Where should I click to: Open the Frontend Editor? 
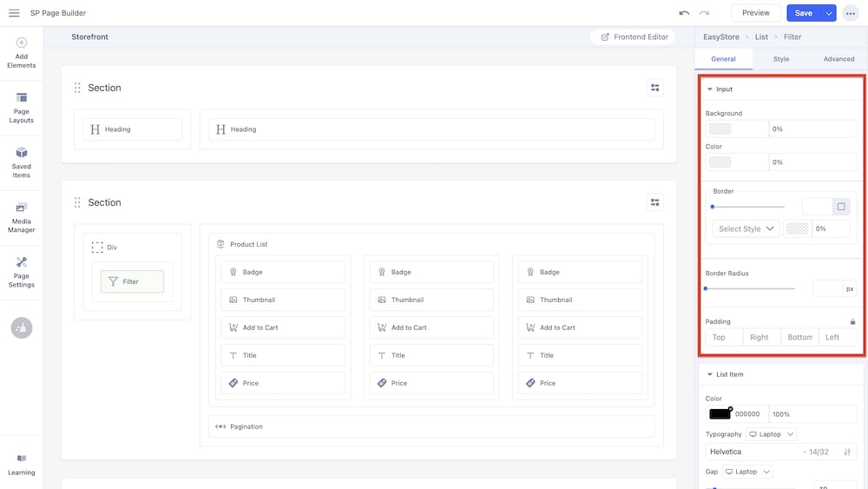coord(635,37)
